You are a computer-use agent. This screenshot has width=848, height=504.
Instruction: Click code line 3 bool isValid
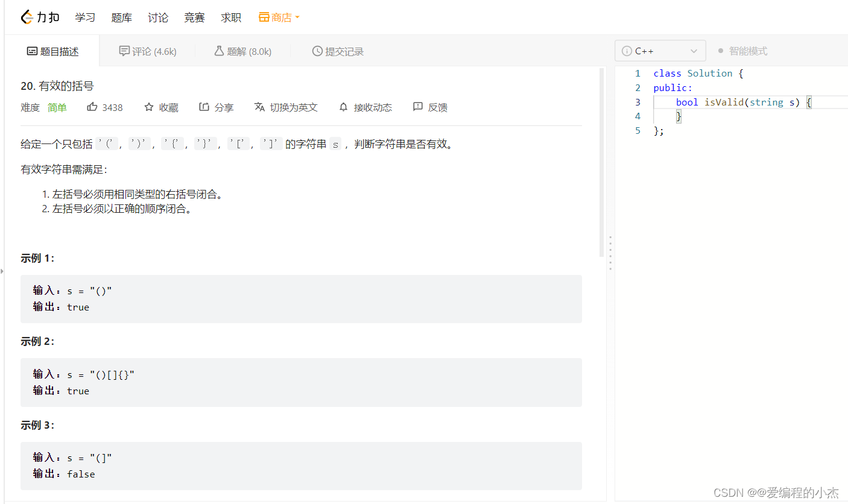coord(743,102)
